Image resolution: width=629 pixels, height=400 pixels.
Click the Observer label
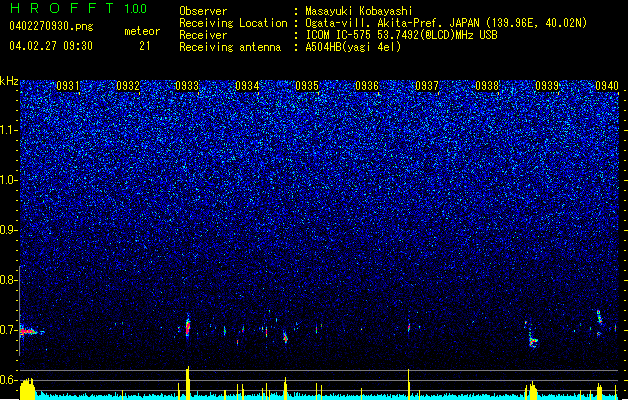(203, 11)
